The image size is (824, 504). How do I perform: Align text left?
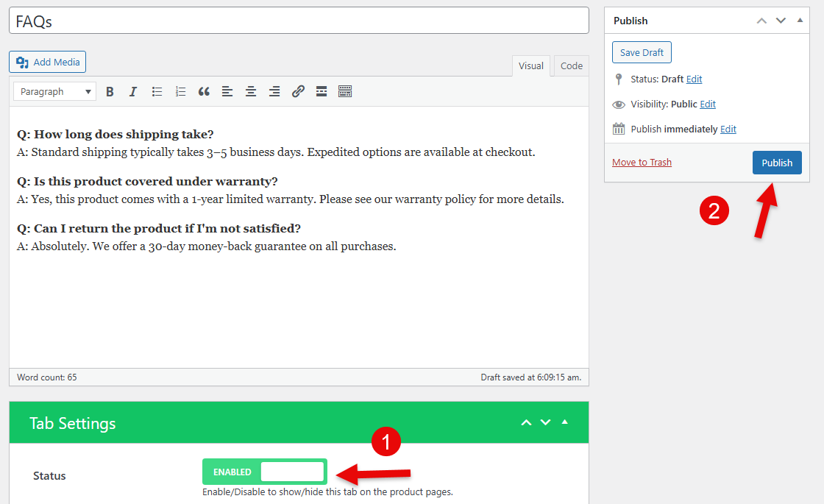tap(227, 91)
